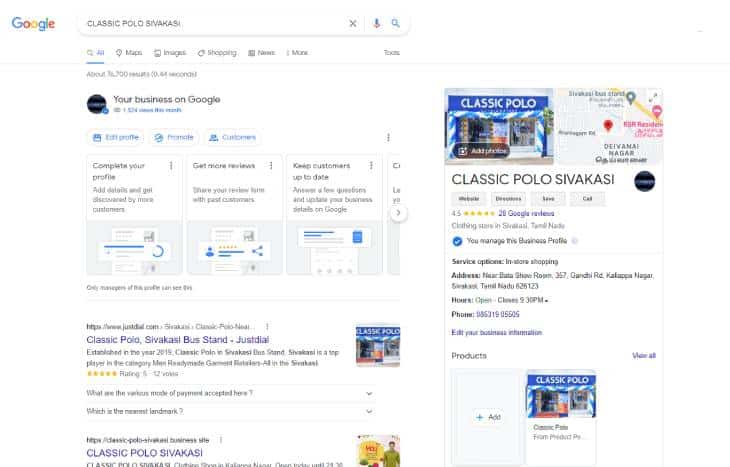Click the Directions button
The width and height of the screenshot is (730, 467).
(508, 199)
